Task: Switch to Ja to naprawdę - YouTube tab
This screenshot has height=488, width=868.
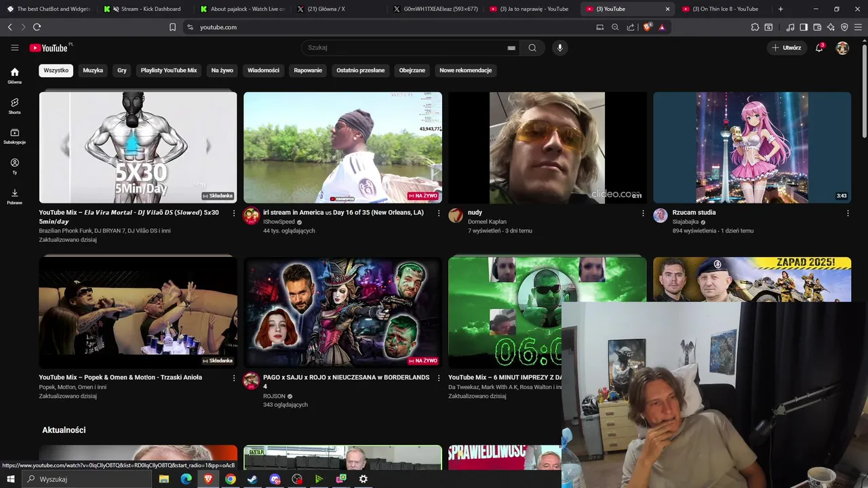Action: [530, 9]
